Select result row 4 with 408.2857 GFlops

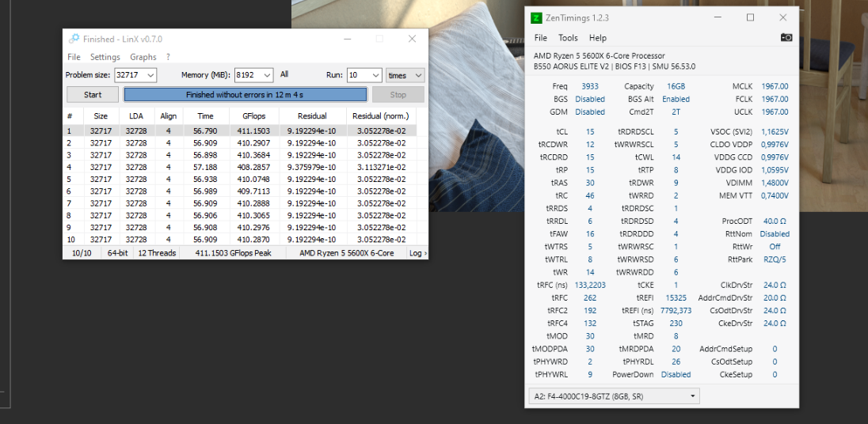240,167
